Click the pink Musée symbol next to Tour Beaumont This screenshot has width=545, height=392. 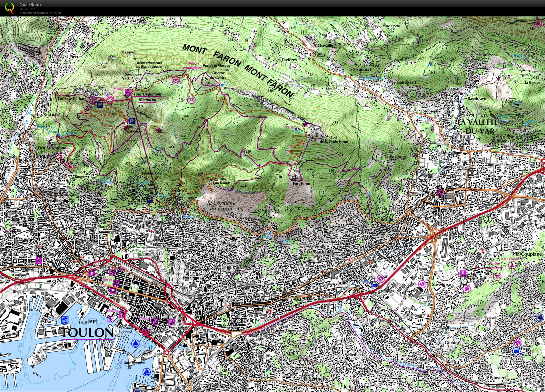pos(128,92)
